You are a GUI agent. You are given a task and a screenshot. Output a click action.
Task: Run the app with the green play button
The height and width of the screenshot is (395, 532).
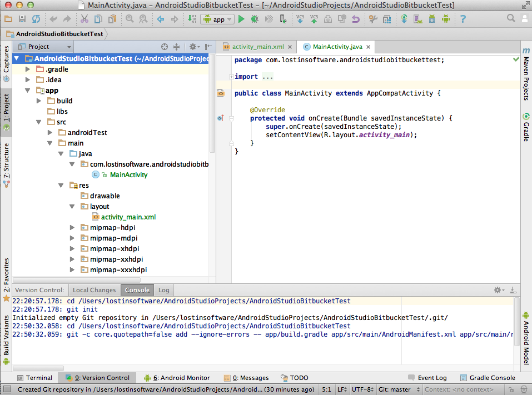(241, 19)
